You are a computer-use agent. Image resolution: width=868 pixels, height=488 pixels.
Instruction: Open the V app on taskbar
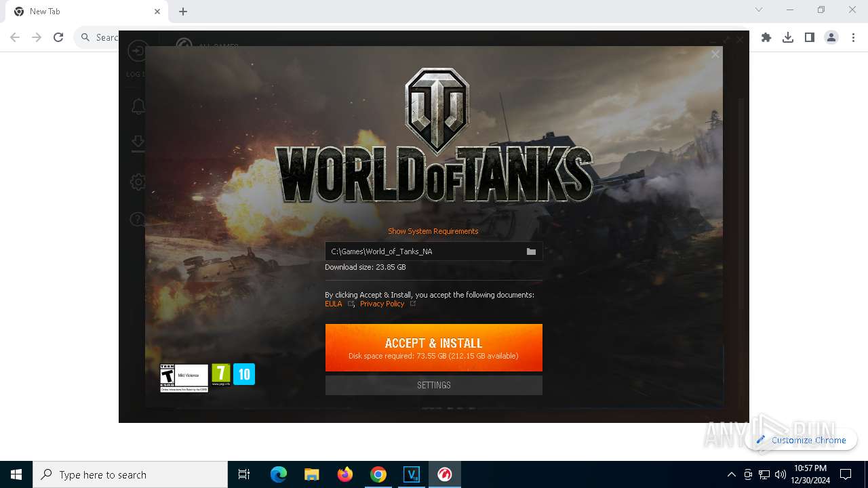[412, 474]
